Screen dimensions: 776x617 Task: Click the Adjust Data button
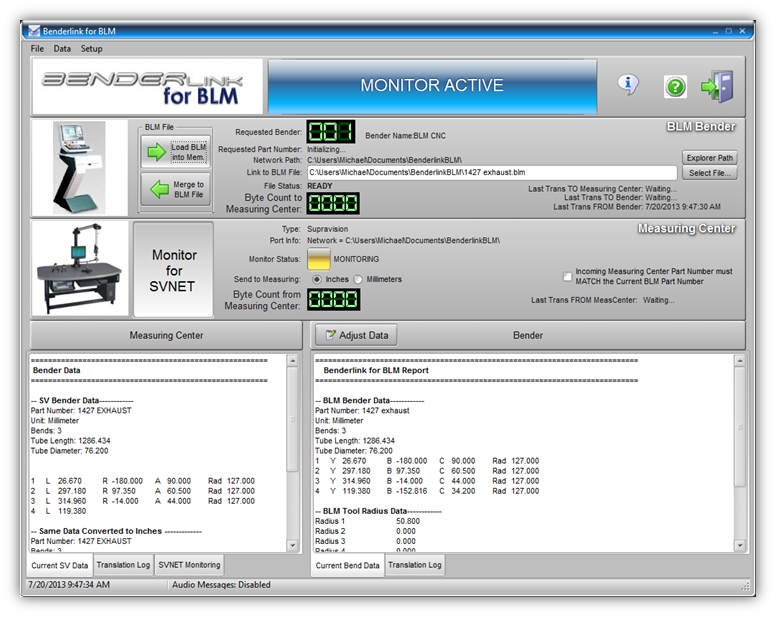click(357, 335)
